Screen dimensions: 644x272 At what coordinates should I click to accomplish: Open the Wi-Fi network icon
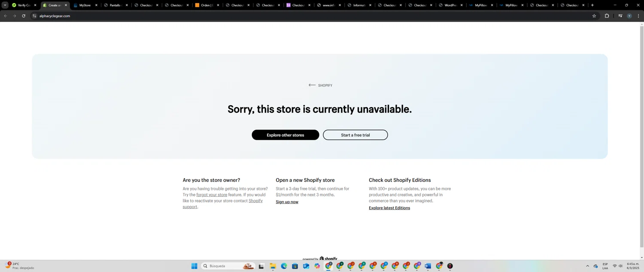[615, 266]
